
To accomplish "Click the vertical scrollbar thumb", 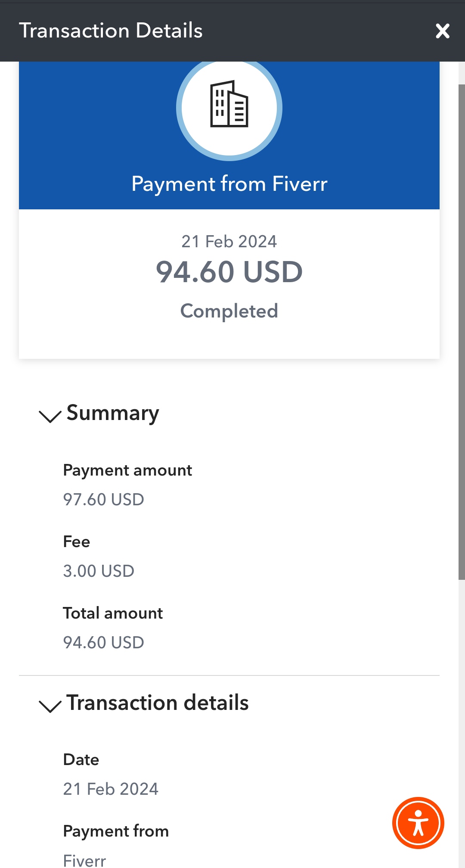I will tap(462, 332).
